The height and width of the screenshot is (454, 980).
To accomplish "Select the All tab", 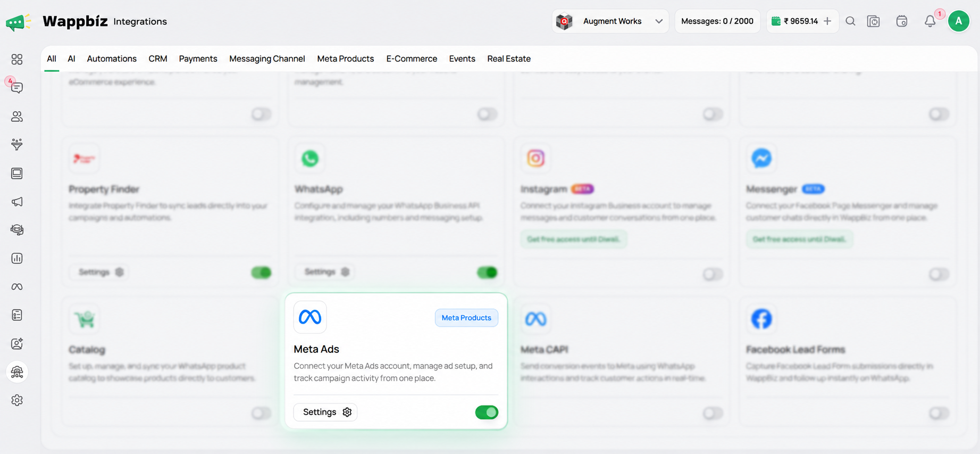I will tap(51, 59).
